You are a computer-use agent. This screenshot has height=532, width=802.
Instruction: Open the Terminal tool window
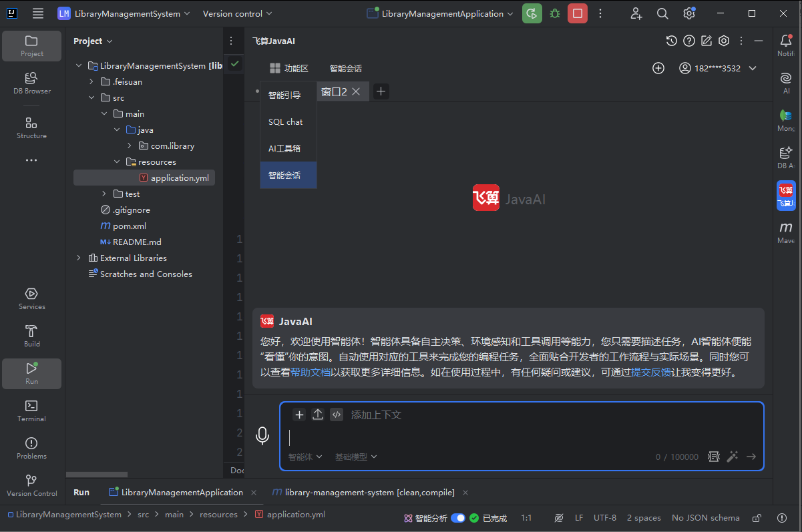pyautogui.click(x=31, y=411)
